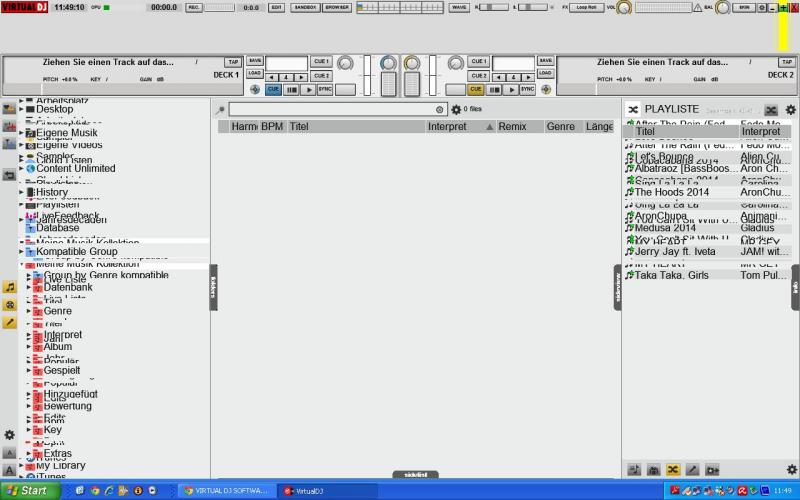Click the music note icon in left sidebar
The height and width of the screenshot is (500, 800).
(9, 286)
